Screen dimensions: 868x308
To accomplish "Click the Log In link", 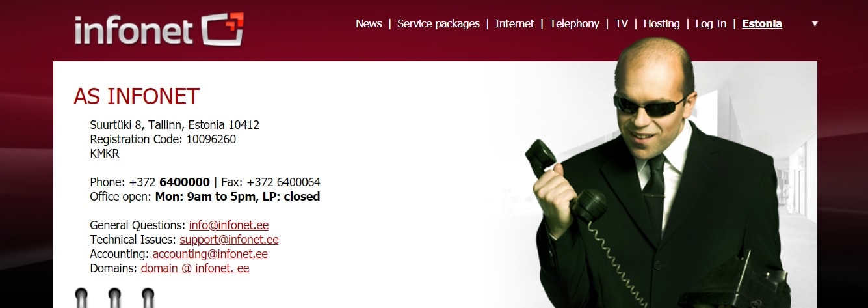I will [x=711, y=23].
